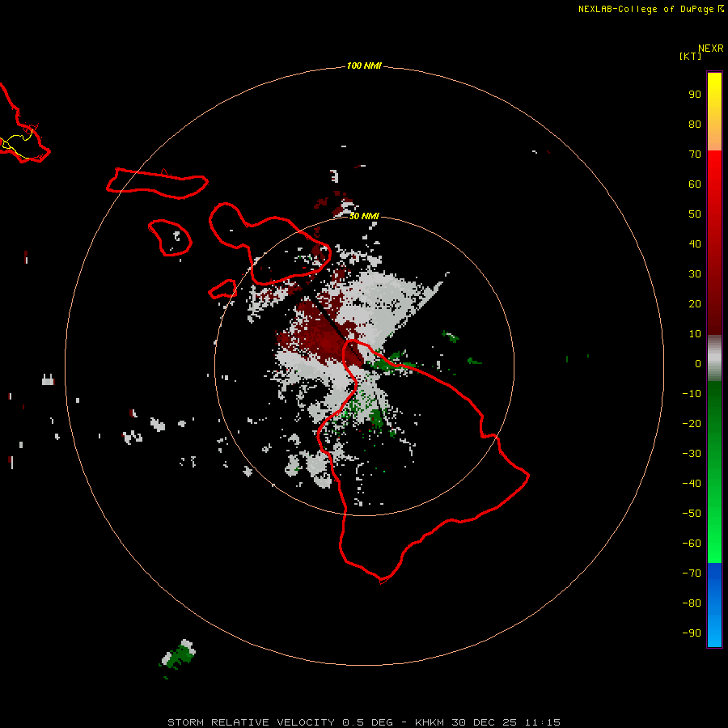728x728 pixels.
Task: Click the NEXR label above the colorbar
Action: 711,49
